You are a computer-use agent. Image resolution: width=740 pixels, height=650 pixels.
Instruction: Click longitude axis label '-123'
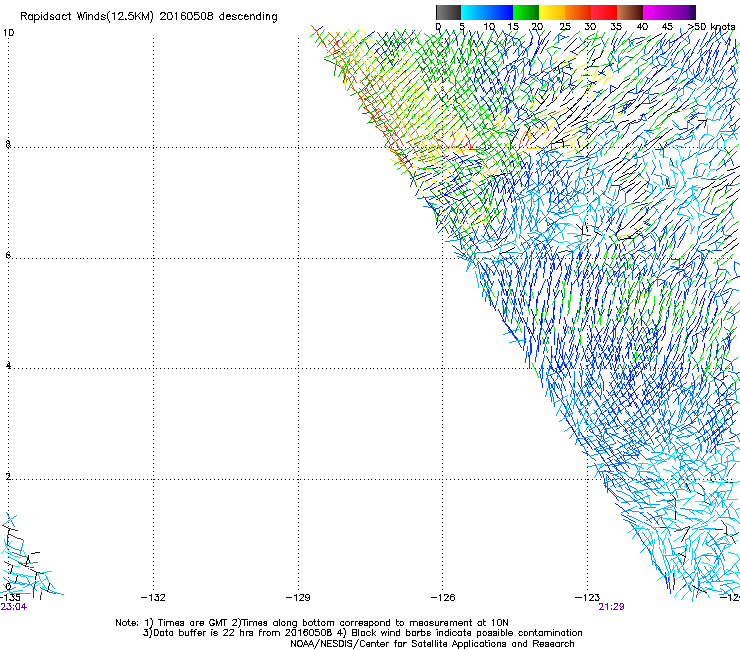pyautogui.click(x=588, y=598)
